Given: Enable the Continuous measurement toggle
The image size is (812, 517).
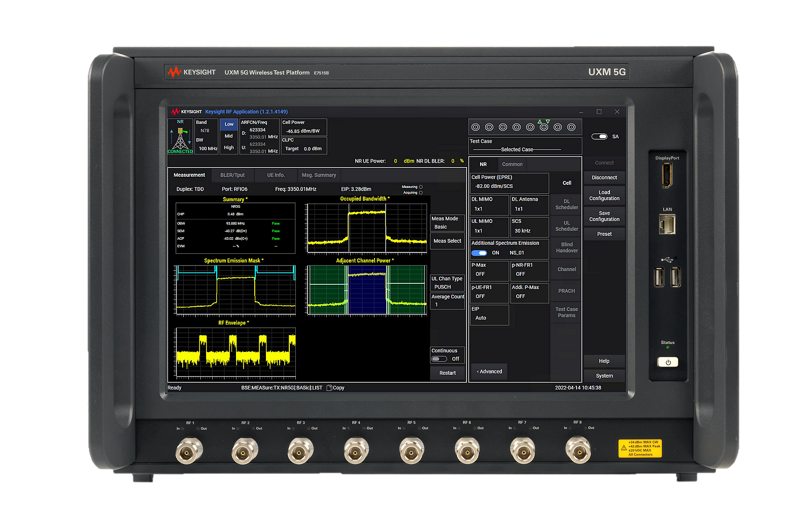Looking at the screenshot, I should [x=439, y=359].
